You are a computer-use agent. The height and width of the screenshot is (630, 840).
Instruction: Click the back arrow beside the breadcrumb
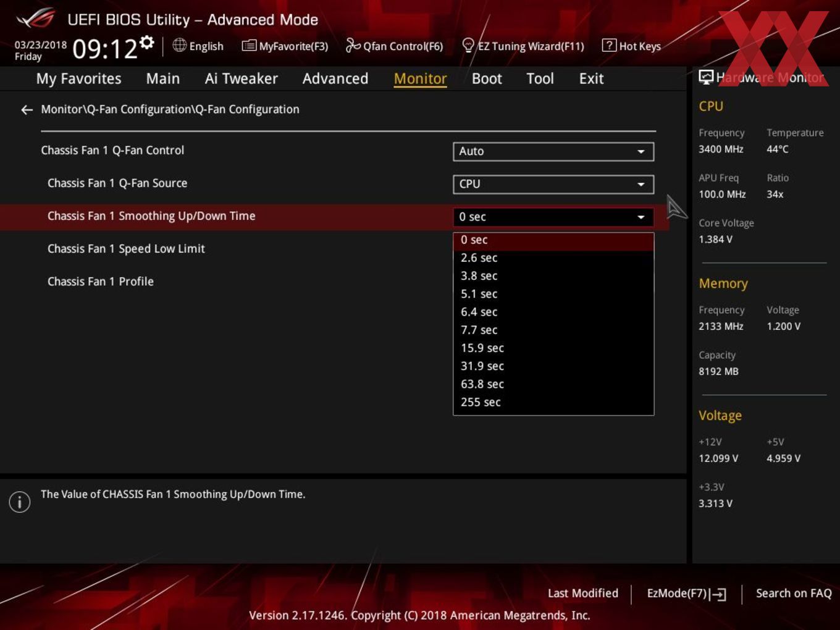tap(27, 110)
